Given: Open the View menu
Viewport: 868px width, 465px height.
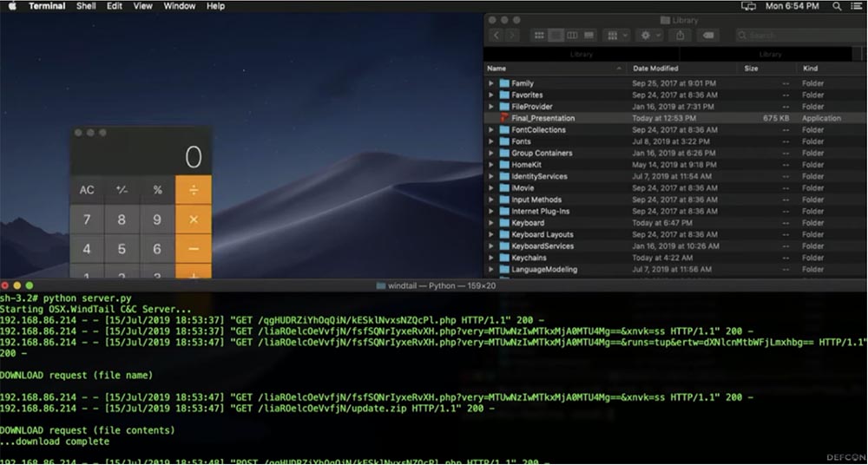Looking at the screenshot, I should (143, 7).
